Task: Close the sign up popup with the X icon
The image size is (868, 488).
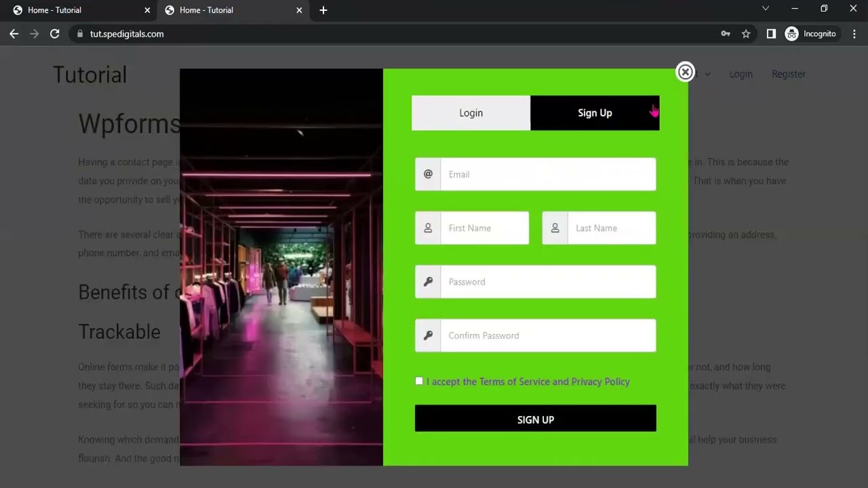Action: pos(686,72)
